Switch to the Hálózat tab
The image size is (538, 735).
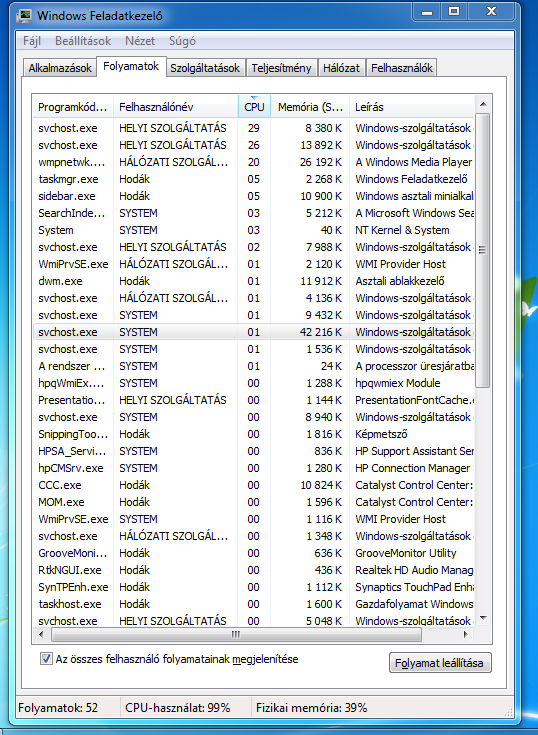pyautogui.click(x=341, y=68)
